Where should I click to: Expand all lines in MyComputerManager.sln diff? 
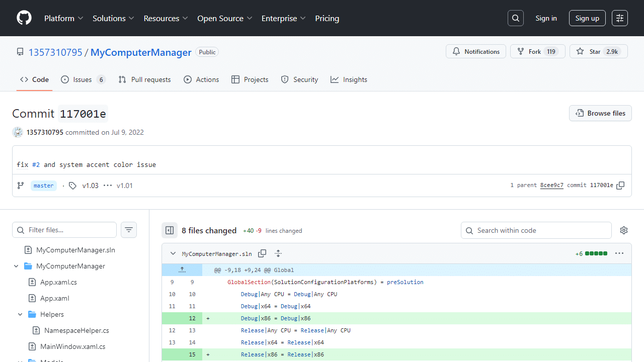278,253
